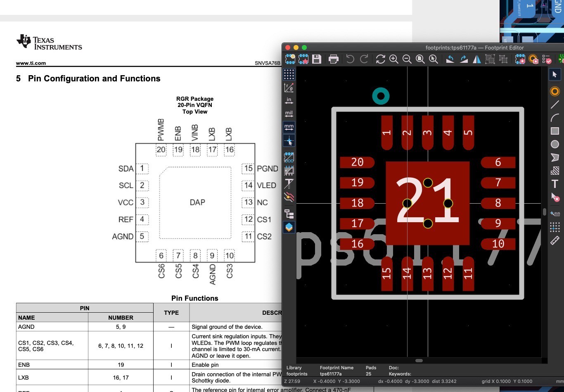Mirror the selected items
The width and height of the screenshot is (564, 392).
(477, 59)
